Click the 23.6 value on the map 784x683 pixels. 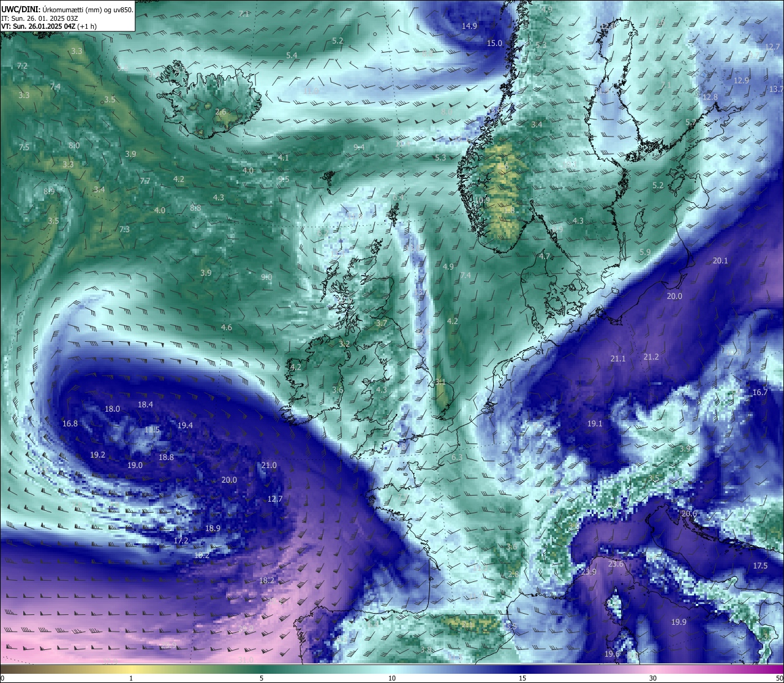(x=616, y=564)
